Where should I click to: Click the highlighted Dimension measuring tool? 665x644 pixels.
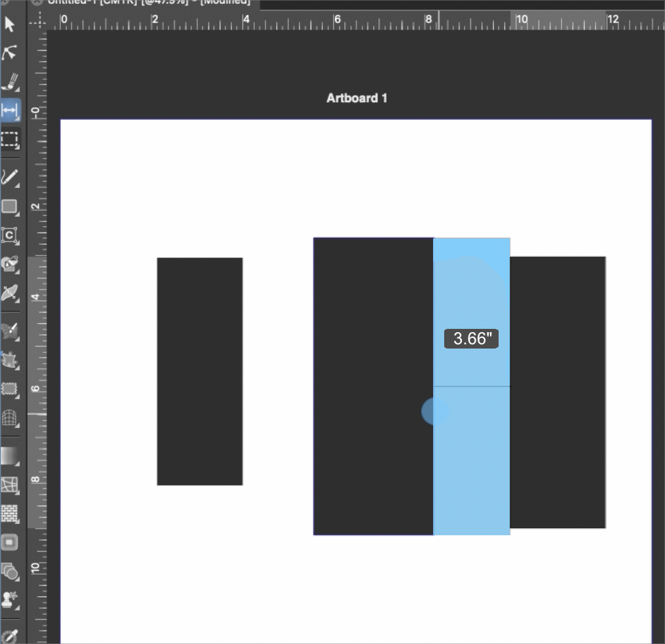coord(10,110)
